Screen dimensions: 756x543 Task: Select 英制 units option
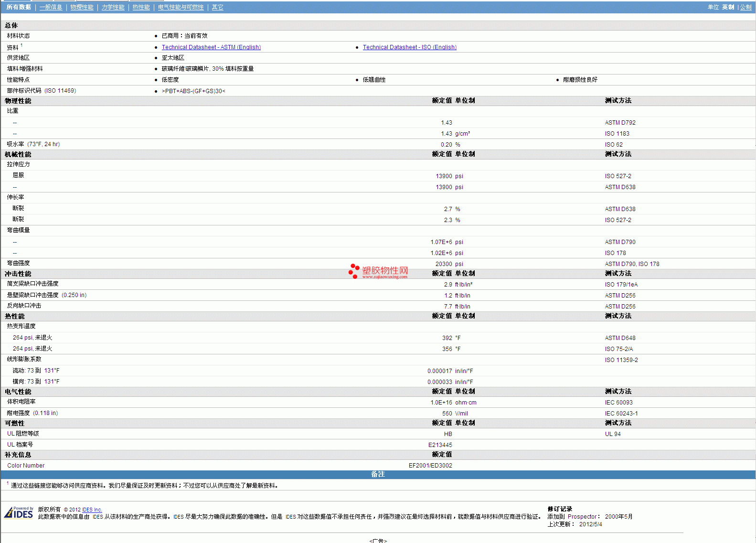(728, 7)
